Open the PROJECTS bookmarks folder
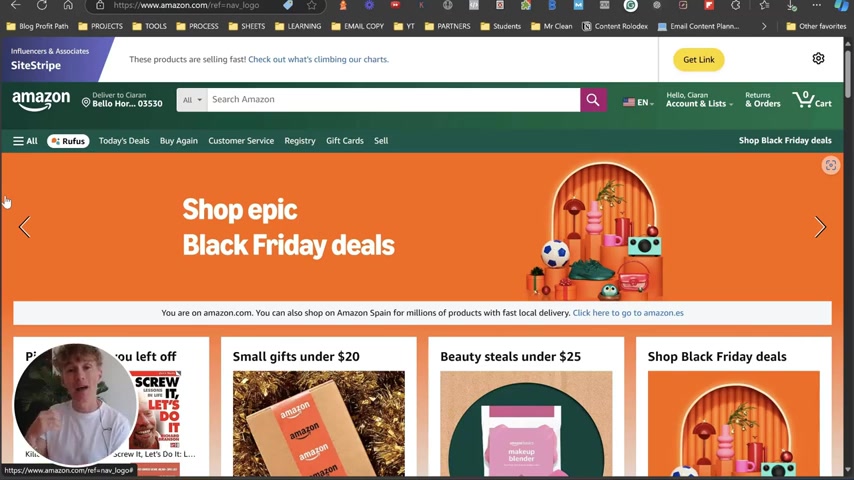Screen dimensions: 854x480 tap(101, 26)
